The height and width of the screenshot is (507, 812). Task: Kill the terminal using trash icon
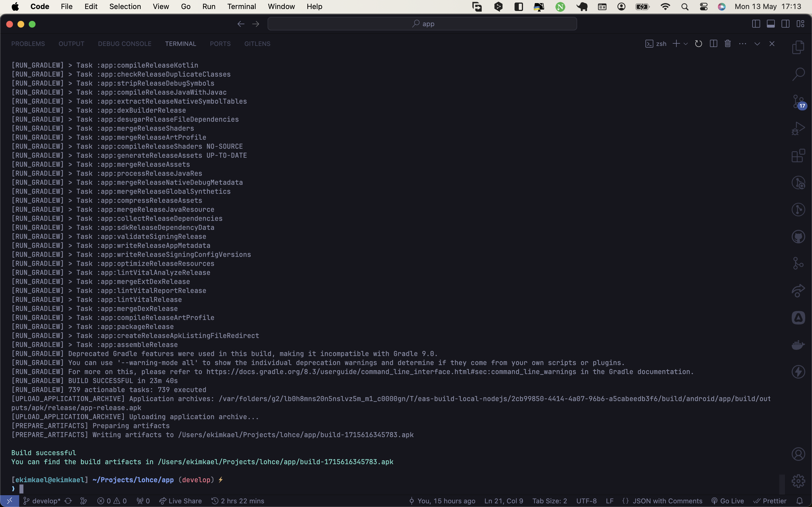(x=727, y=44)
